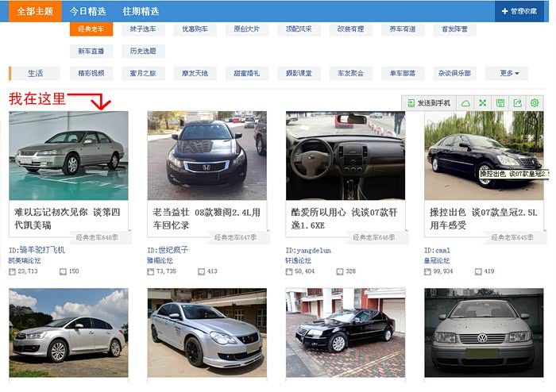Click the comment icon beside 413
556x392 pixels.
coord(202,271)
